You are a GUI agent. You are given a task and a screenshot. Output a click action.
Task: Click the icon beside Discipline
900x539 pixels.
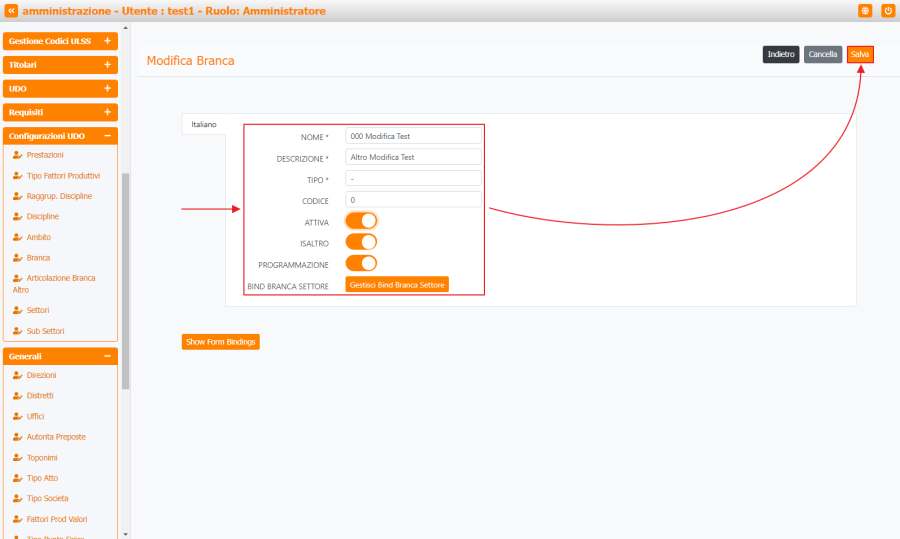(17, 216)
